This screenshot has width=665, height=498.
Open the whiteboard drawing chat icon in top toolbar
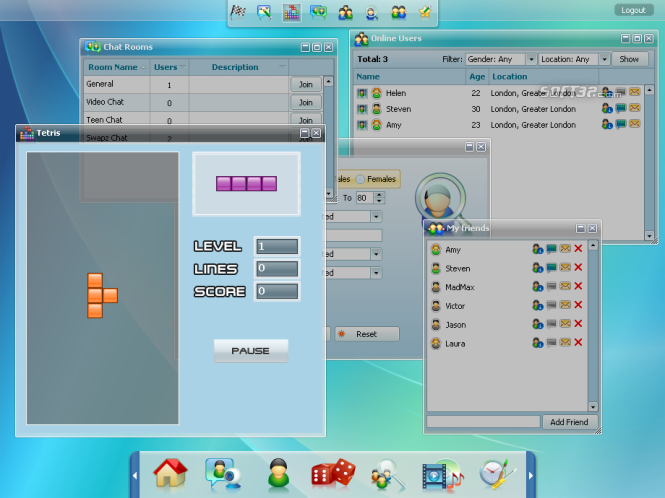(x=264, y=12)
